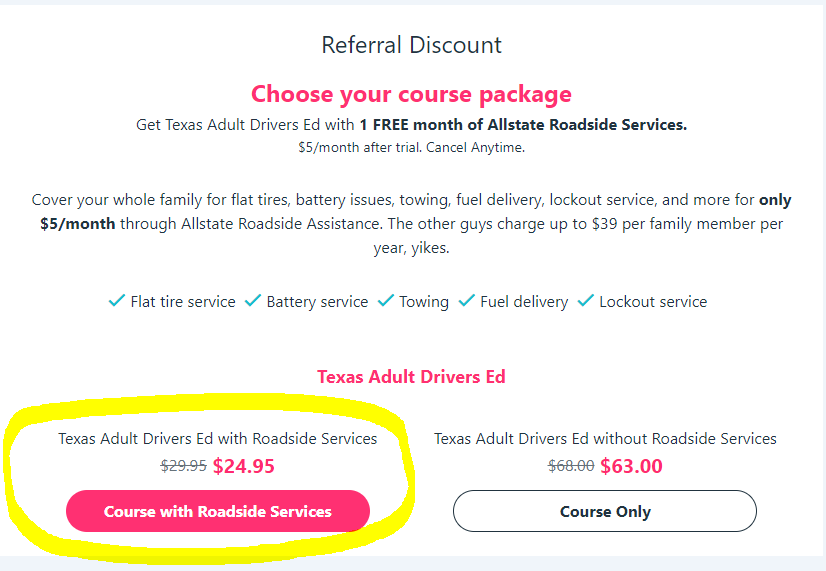Click the checkmark beside Flat tire service
826x571 pixels.
(116, 300)
